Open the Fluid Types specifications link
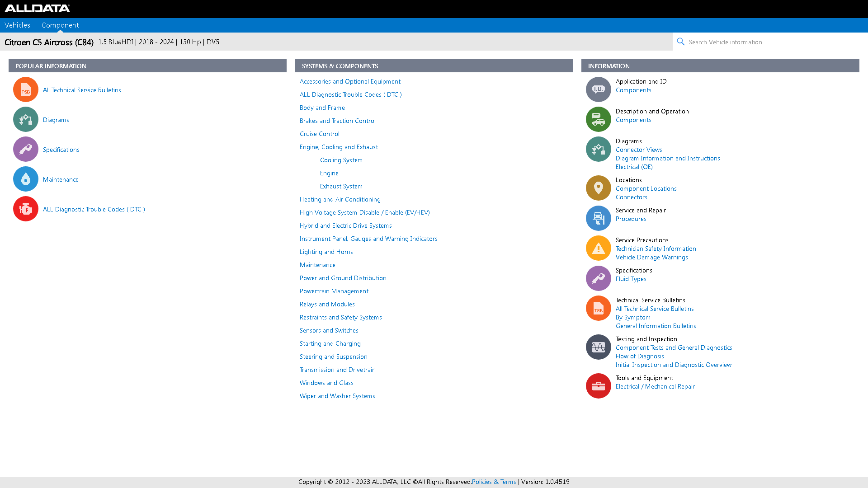 [x=631, y=279]
